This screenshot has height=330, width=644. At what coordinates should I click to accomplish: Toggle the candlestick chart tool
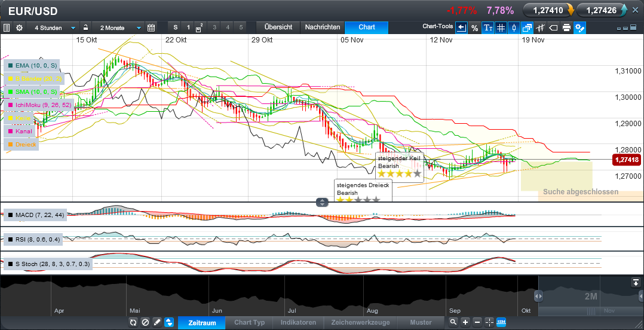[514, 28]
